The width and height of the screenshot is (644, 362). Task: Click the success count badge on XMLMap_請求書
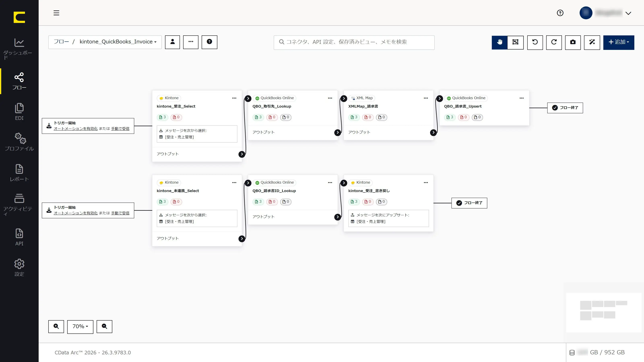354,117
